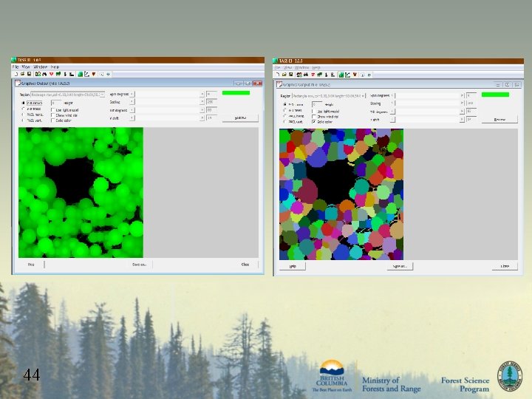Viewport: 532px width, 399px height.
Task: Click New file icon in right TASS window
Action: pos(277,75)
